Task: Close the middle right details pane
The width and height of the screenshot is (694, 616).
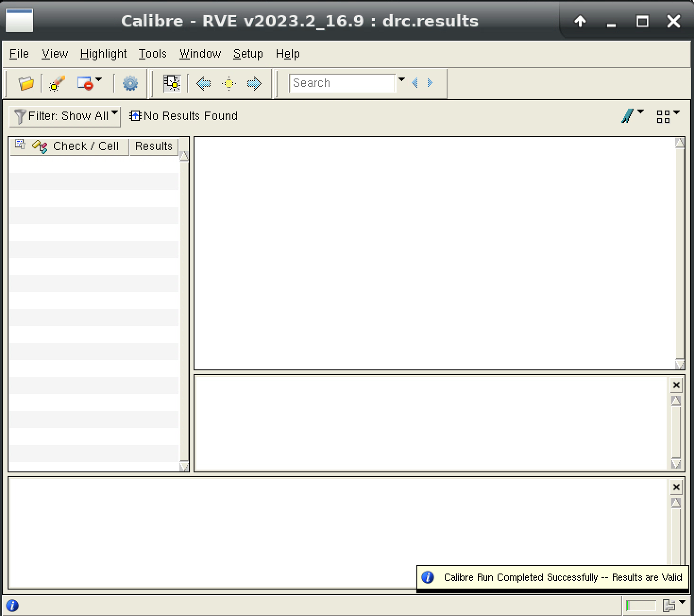Action: pyautogui.click(x=676, y=385)
